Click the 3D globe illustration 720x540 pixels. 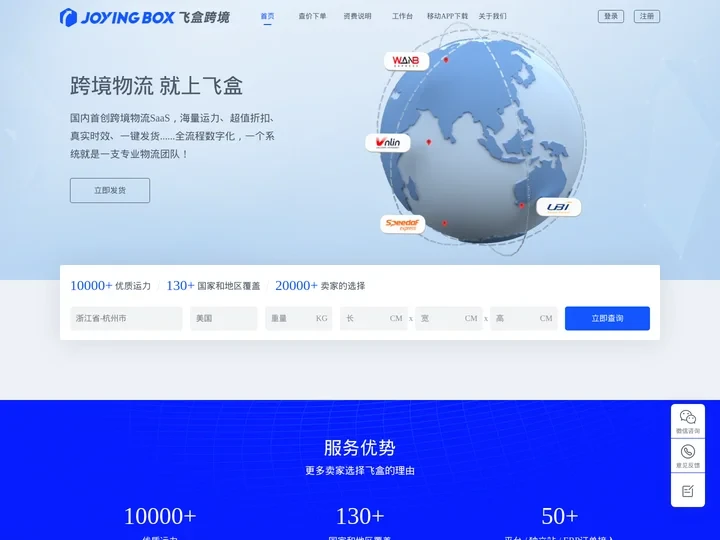pyautogui.click(x=482, y=141)
